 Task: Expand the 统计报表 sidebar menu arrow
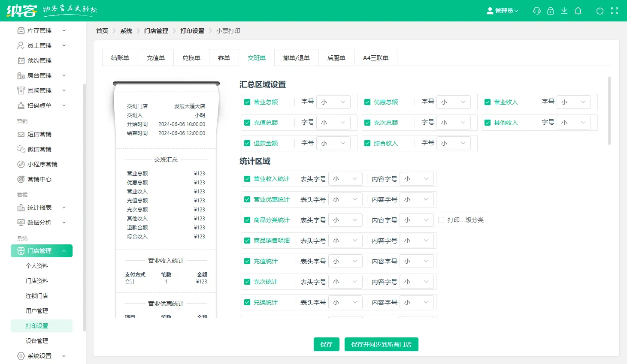point(64,208)
